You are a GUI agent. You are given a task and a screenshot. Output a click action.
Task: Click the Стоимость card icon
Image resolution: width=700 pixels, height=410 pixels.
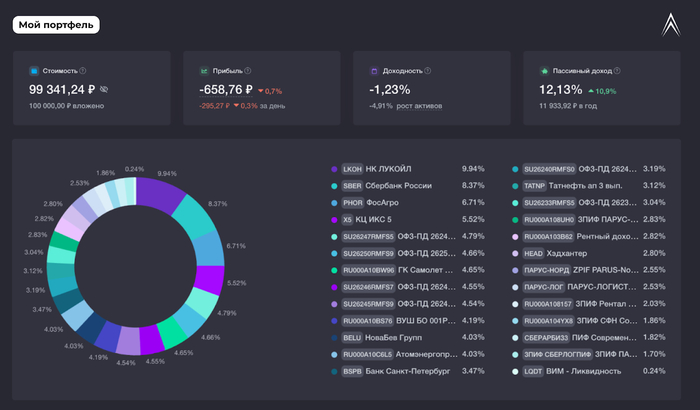33,72
